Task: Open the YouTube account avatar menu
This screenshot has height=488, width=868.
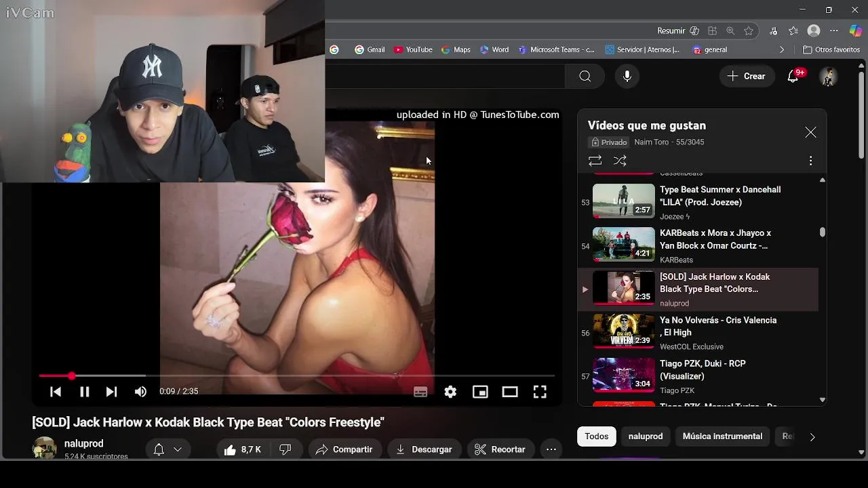Action: [x=828, y=76]
